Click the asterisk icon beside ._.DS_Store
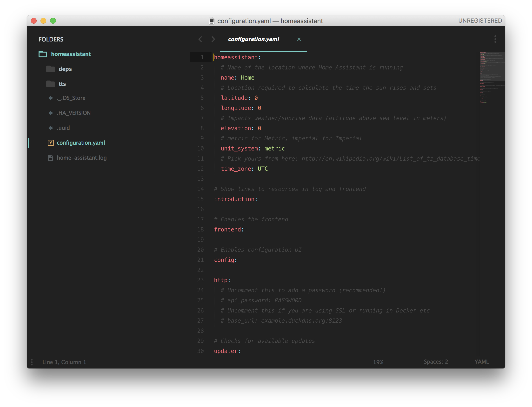The width and height of the screenshot is (532, 407). pyautogui.click(x=51, y=98)
